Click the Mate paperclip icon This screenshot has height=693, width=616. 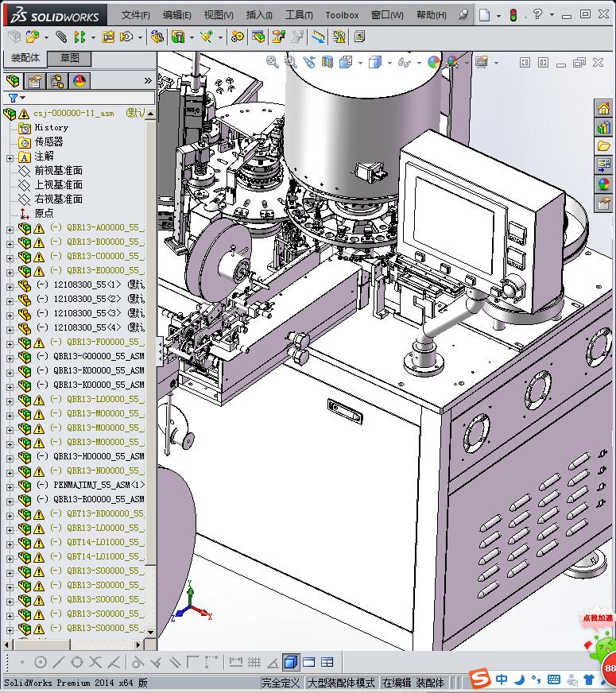61,37
